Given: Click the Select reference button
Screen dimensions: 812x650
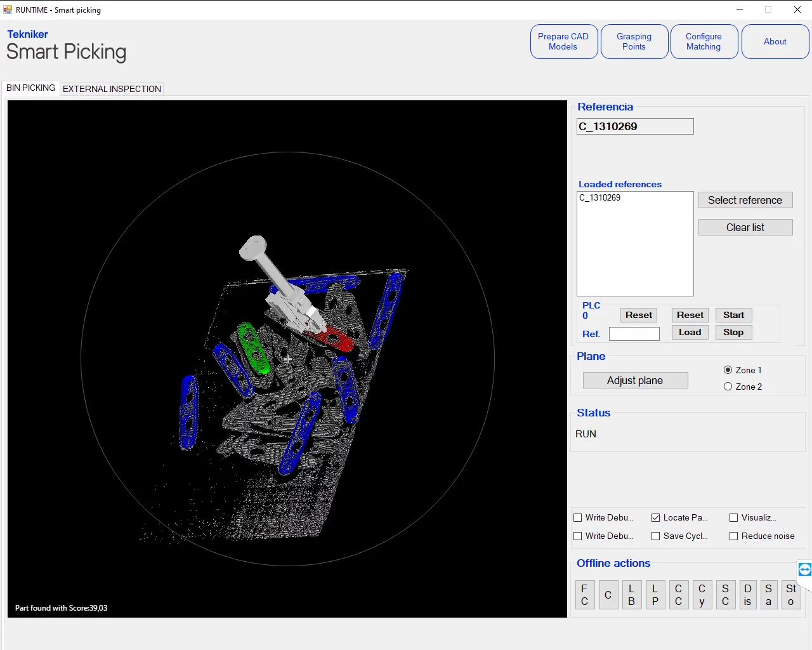Looking at the screenshot, I should click(745, 200).
